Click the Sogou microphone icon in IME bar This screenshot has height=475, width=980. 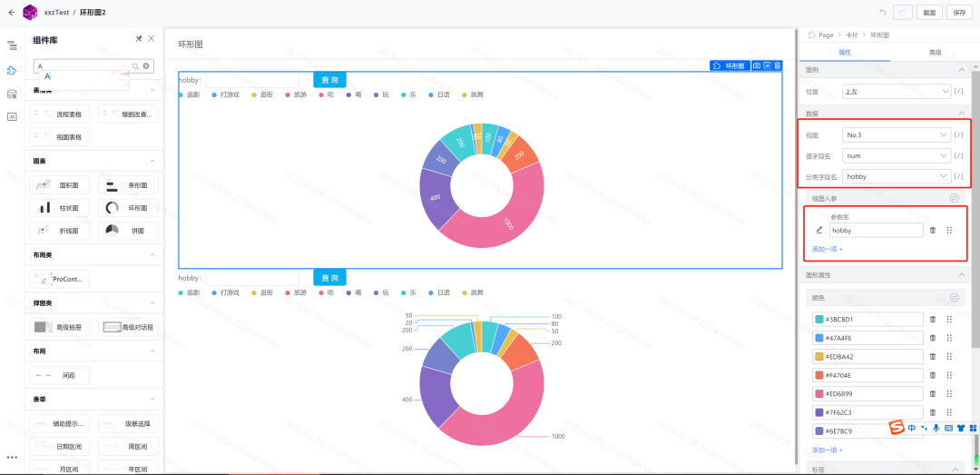pyautogui.click(x=936, y=428)
